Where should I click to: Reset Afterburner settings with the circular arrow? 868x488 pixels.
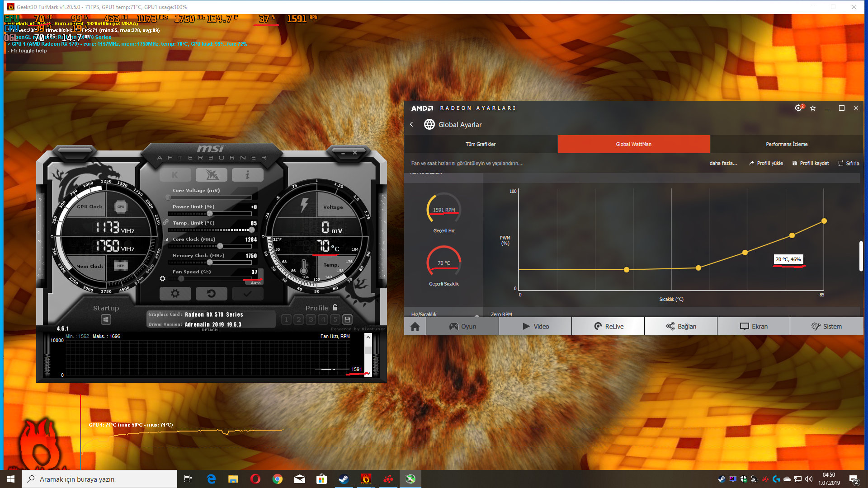click(212, 294)
